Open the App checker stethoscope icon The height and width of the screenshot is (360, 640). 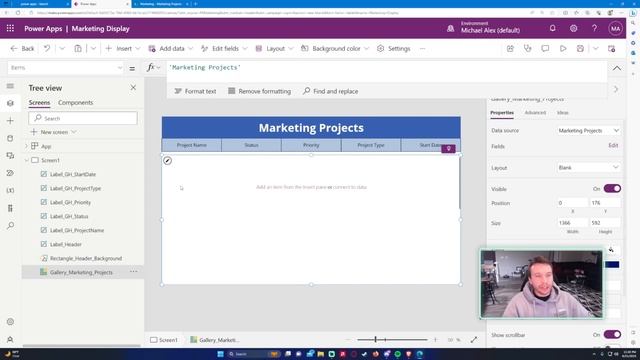point(527,48)
